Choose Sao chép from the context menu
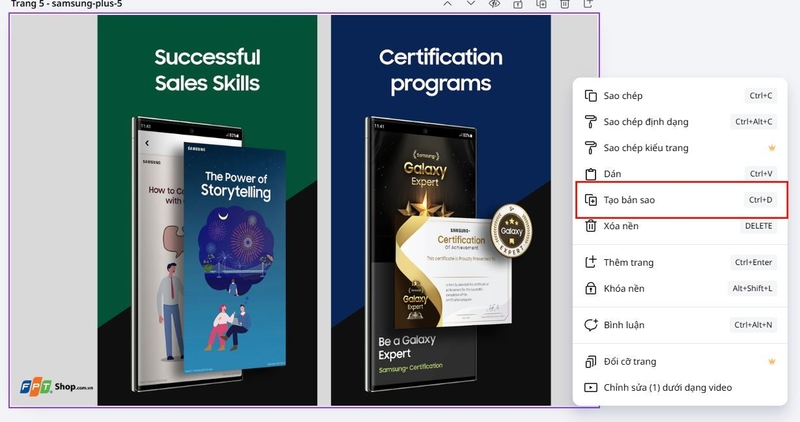The image size is (800, 422). (680, 95)
